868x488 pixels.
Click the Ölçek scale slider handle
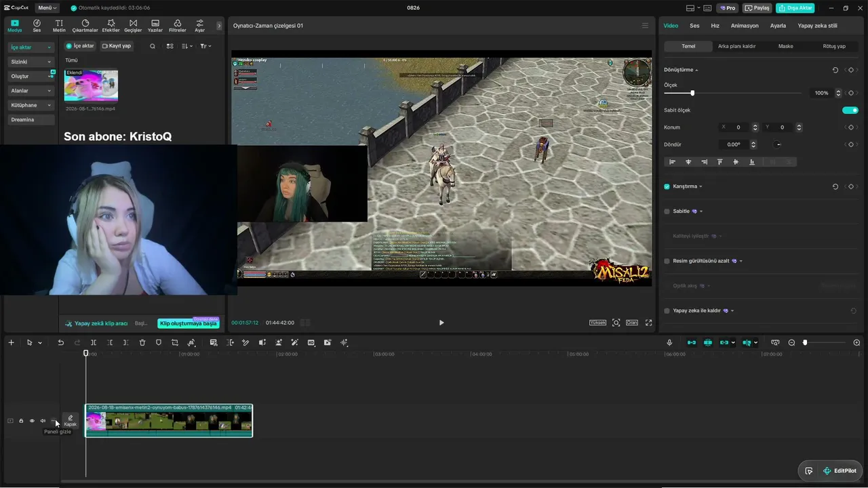(x=692, y=93)
